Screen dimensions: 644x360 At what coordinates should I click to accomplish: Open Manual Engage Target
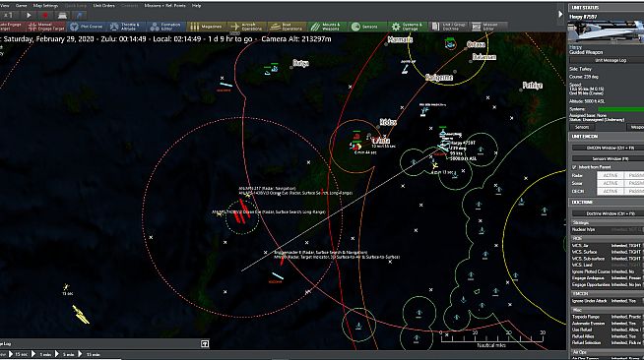46,27
